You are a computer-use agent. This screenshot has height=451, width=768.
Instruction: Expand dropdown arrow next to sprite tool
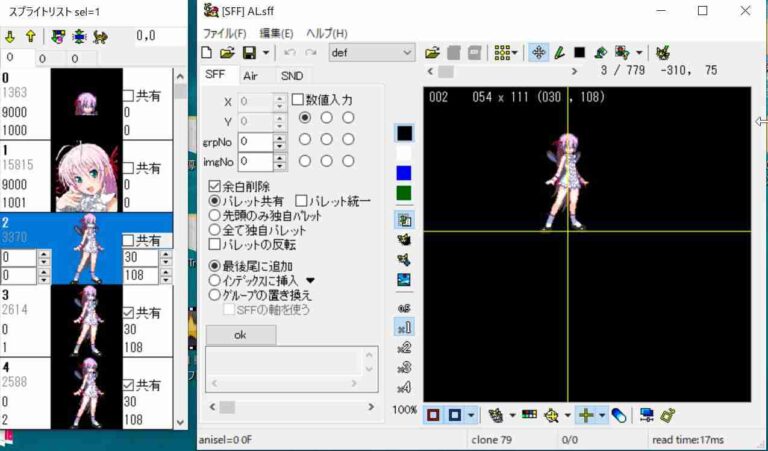click(x=639, y=53)
